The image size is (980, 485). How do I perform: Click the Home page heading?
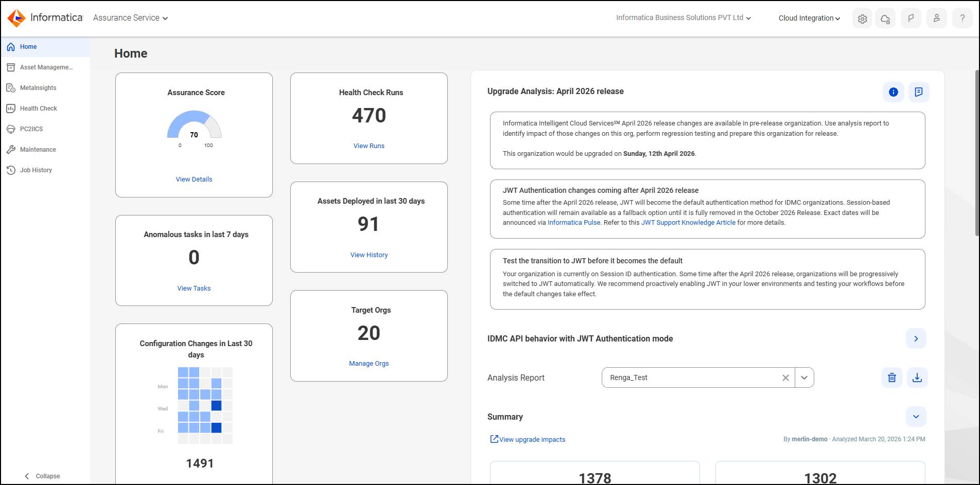[x=131, y=53]
